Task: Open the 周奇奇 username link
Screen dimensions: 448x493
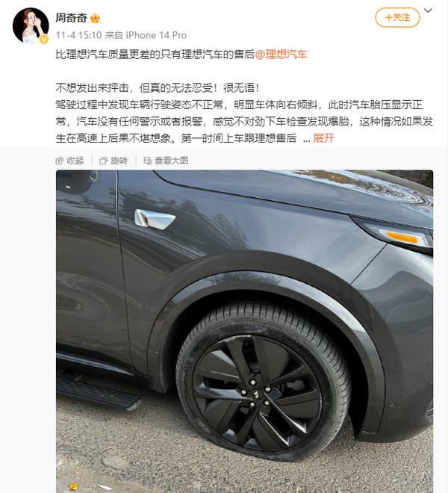Action: [71, 18]
